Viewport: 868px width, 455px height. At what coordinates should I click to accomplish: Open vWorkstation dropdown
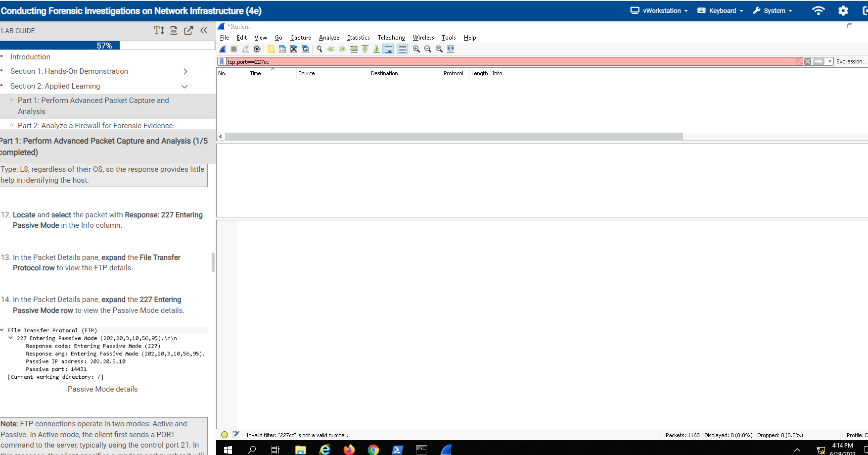click(x=659, y=10)
